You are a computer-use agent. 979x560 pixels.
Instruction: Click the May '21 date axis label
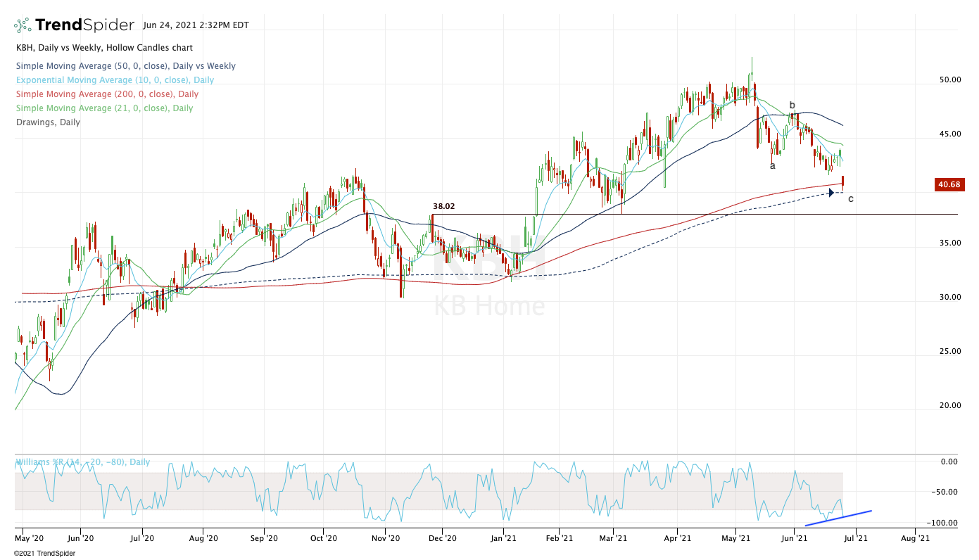click(x=735, y=537)
